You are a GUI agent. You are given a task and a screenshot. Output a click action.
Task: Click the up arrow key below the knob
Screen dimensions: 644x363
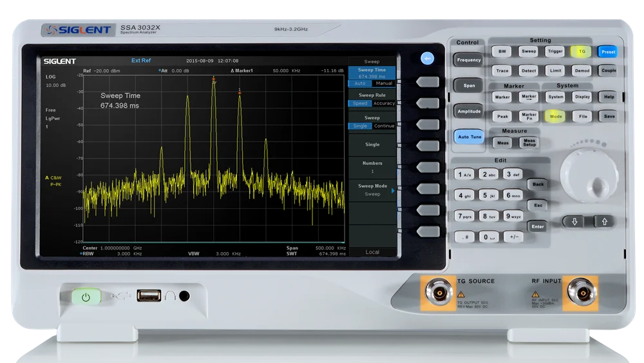coord(605,222)
